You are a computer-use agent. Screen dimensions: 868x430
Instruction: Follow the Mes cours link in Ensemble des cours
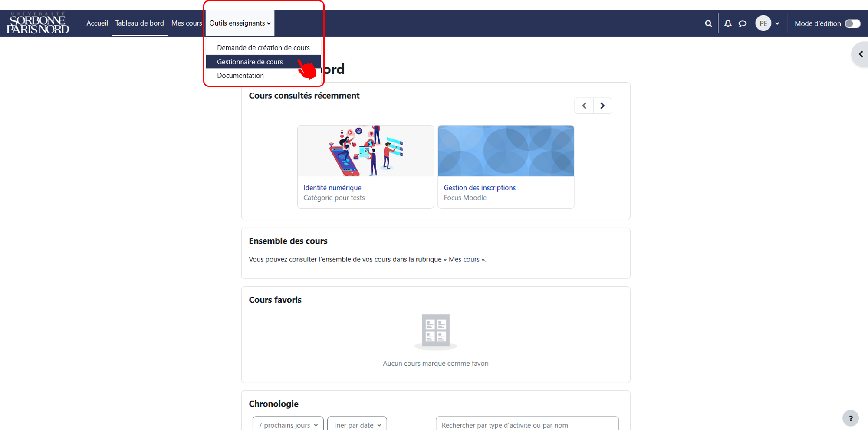(464, 259)
